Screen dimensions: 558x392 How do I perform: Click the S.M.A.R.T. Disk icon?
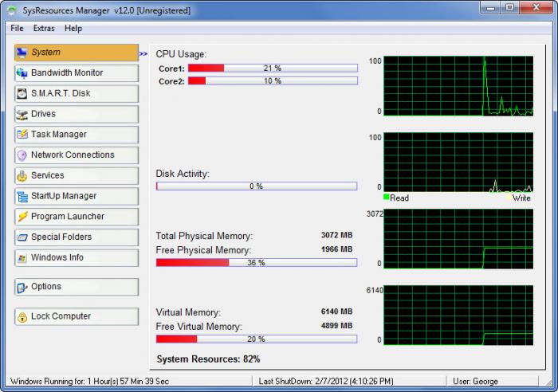[x=22, y=94]
